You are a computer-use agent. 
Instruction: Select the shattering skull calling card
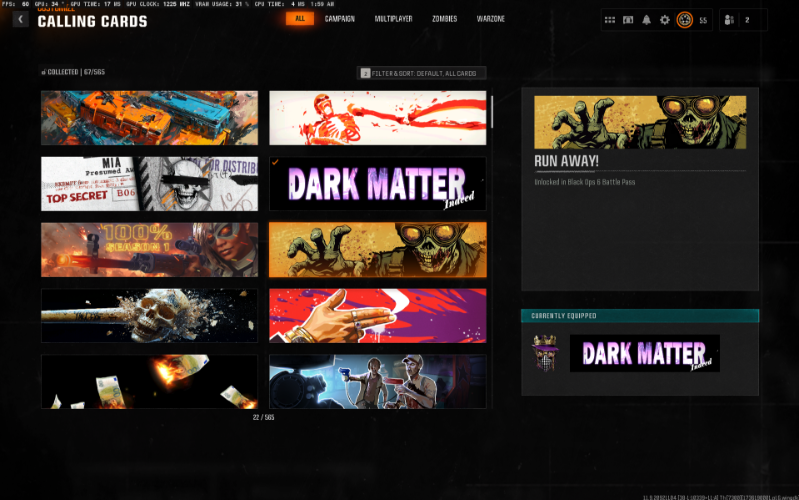pyautogui.click(x=149, y=315)
